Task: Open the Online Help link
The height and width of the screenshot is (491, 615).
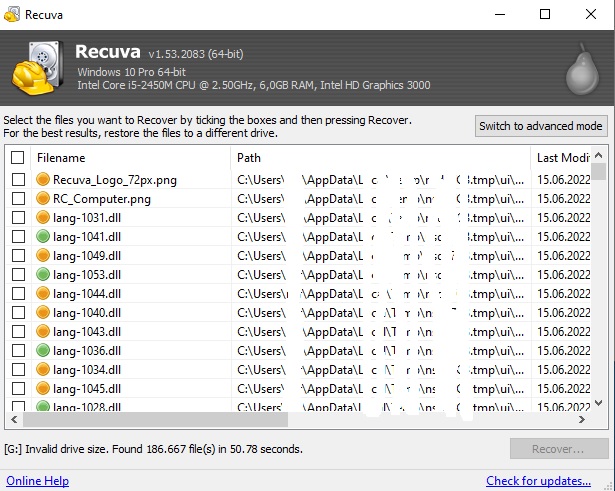Action: (37, 480)
